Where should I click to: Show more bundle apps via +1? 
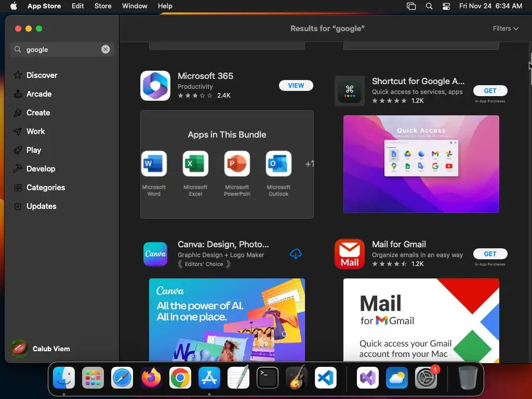pyautogui.click(x=309, y=164)
